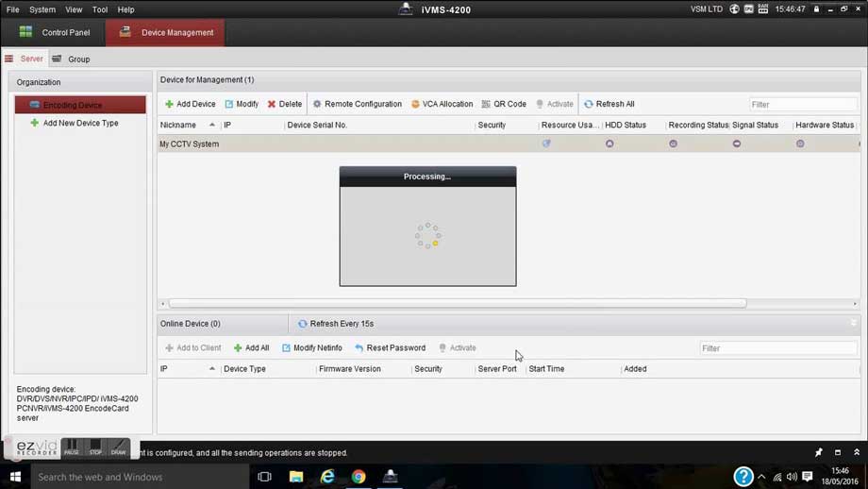Click Add New Device Type
This screenshot has width=868, height=489.
tap(80, 124)
